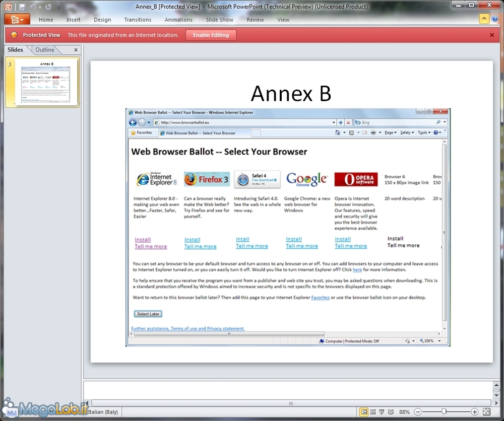Go to the Transitions tab
This screenshot has width=504, height=421.
pyautogui.click(x=138, y=20)
